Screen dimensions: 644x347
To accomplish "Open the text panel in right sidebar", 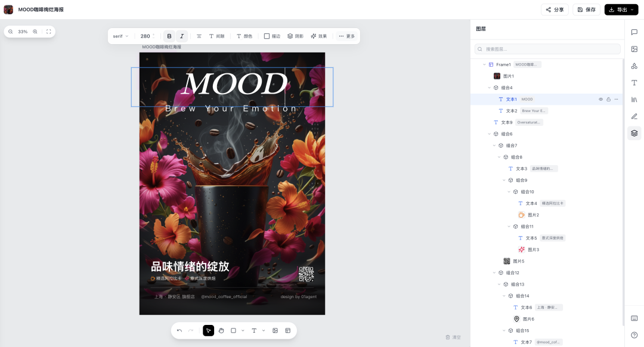I will pos(634,82).
